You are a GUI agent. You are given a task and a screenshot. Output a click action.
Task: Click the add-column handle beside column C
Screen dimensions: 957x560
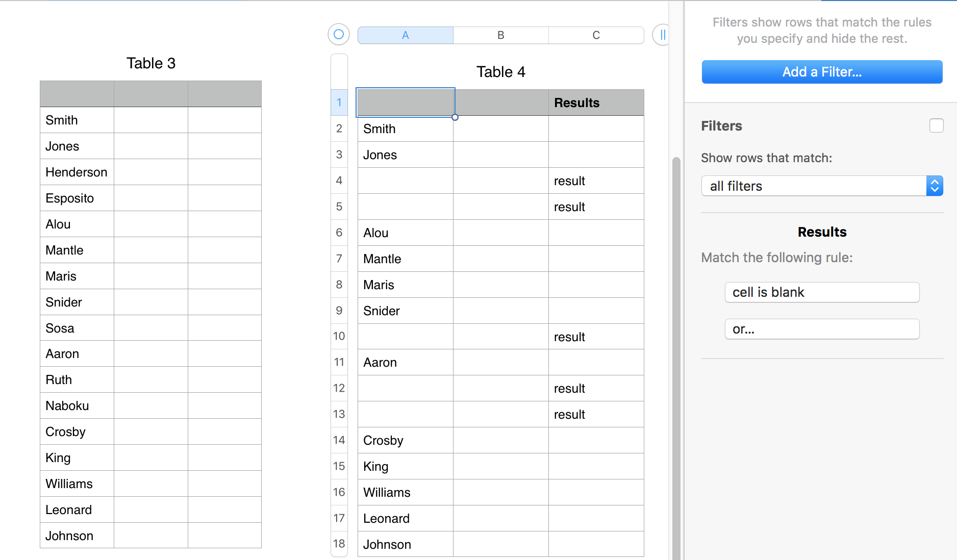click(662, 35)
